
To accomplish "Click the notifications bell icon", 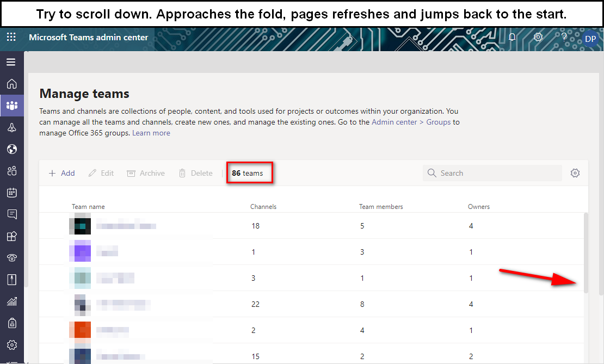I will 512,38.
